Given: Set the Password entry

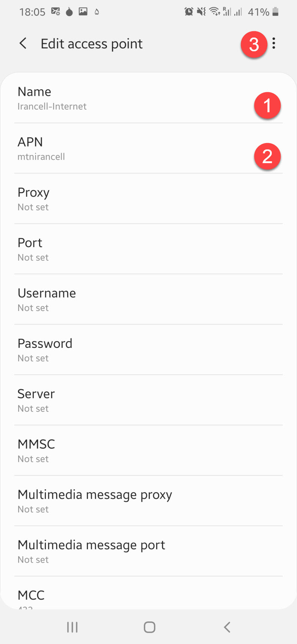Looking at the screenshot, I should (148, 350).
